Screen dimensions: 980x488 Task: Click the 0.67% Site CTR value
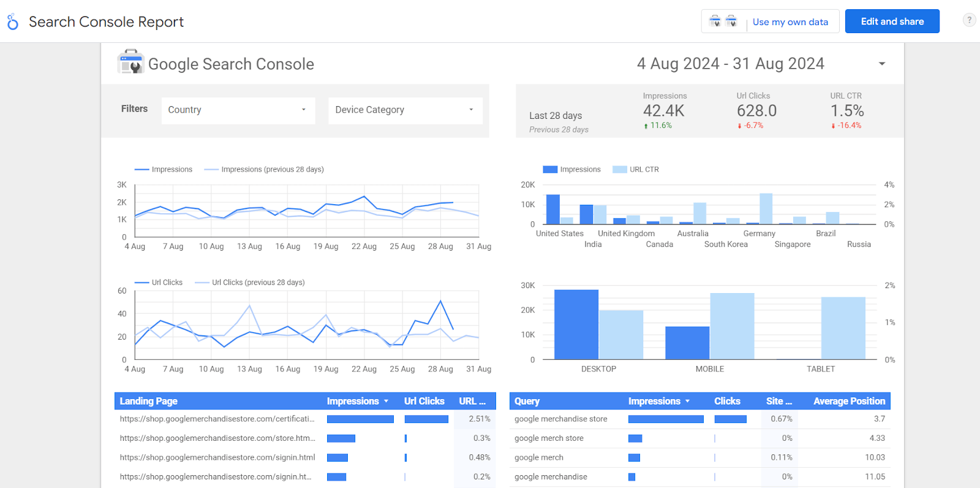782,419
